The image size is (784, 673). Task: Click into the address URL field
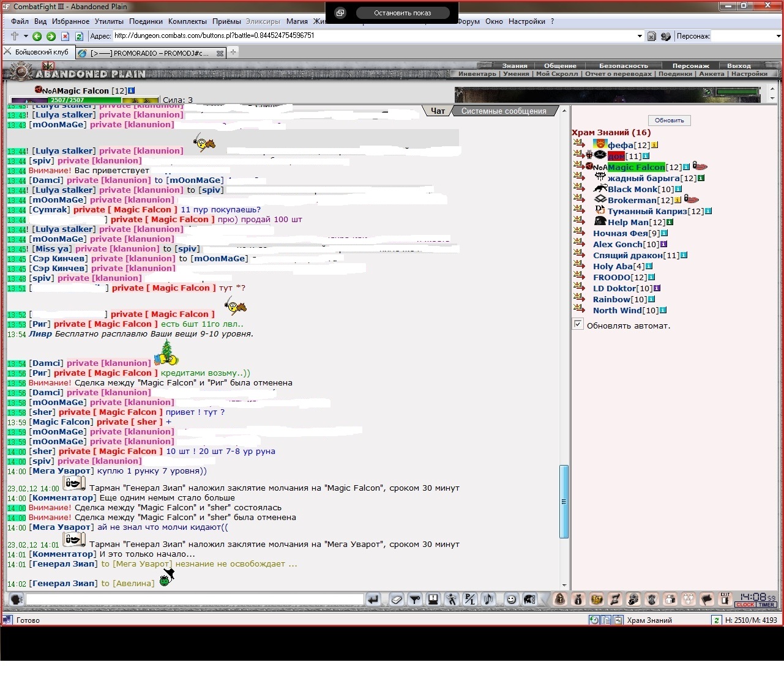pyautogui.click(x=373, y=36)
